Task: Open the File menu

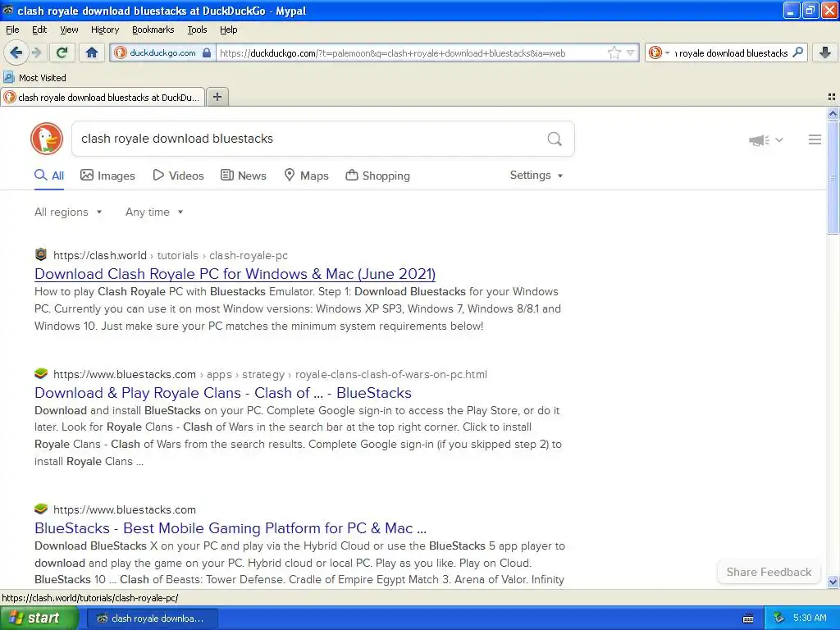Action: [12, 30]
